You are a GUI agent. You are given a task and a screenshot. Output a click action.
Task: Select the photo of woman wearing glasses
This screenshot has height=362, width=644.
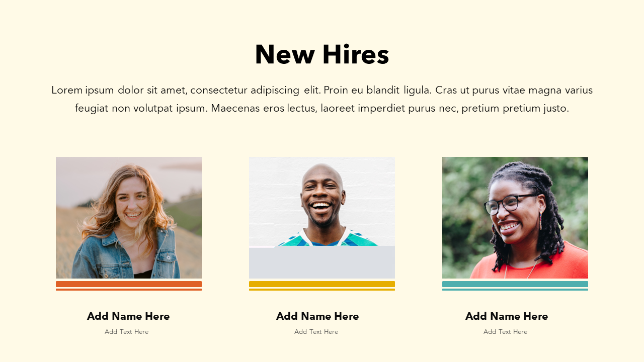(515, 218)
